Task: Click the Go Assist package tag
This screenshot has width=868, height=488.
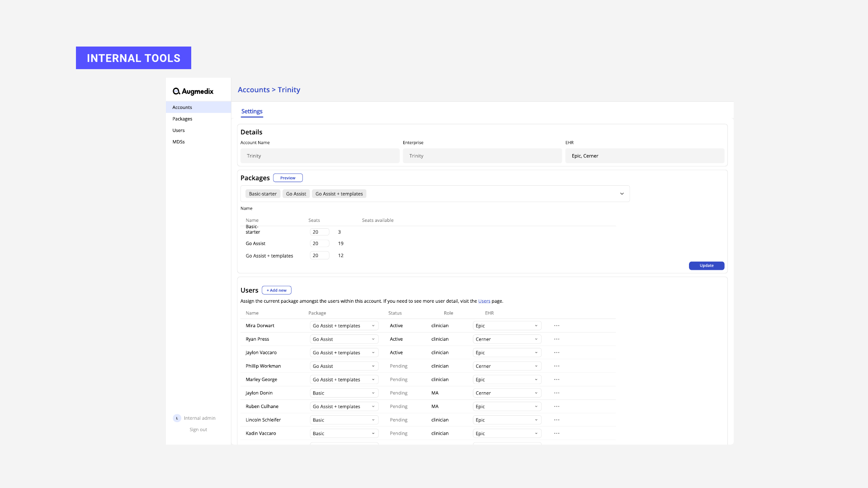Action: point(296,194)
